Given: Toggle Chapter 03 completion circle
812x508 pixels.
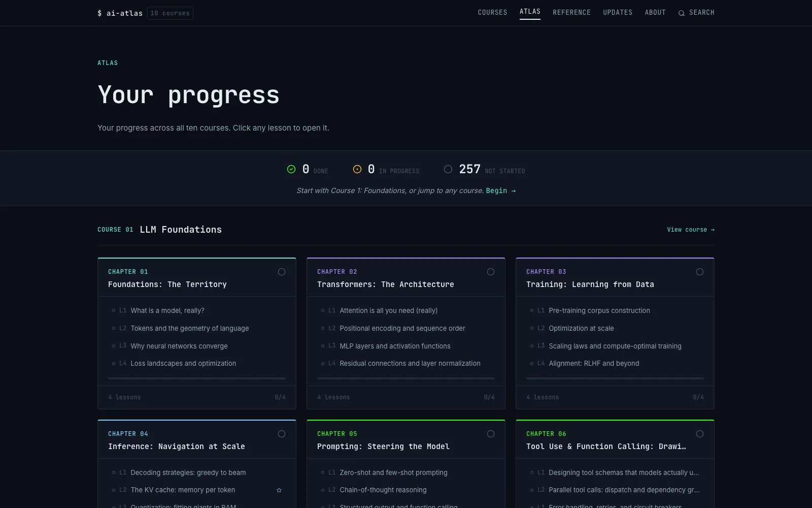Looking at the screenshot, I should coord(700,272).
